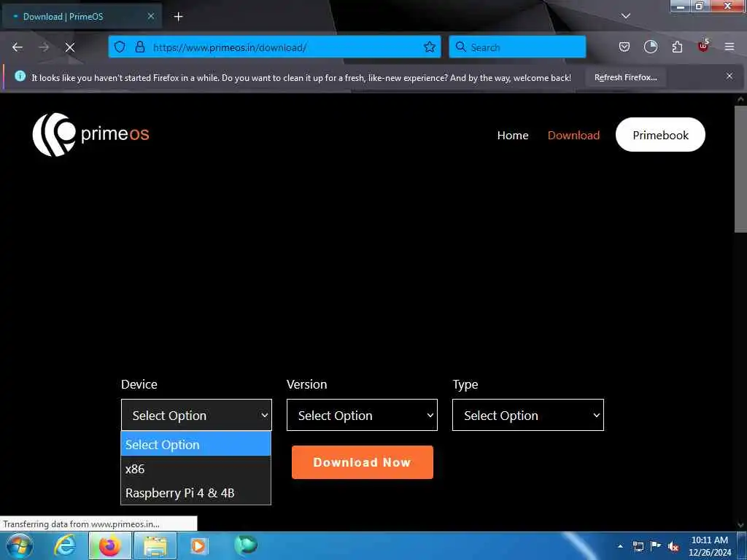The height and width of the screenshot is (560, 747).
Task: Open the Home nav link
Action: 513,135
